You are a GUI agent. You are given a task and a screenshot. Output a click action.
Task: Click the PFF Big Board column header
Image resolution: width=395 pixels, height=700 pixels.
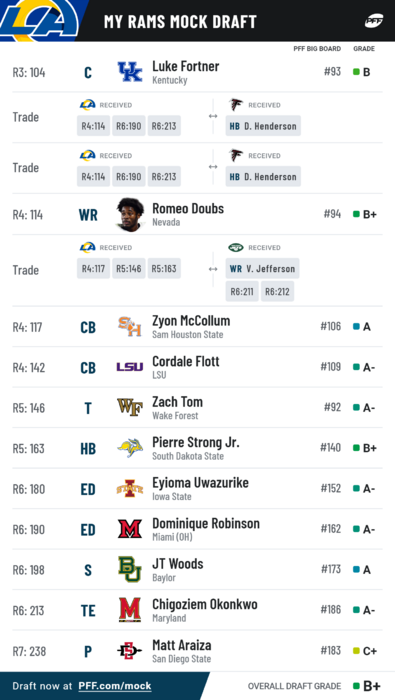pos(317,49)
